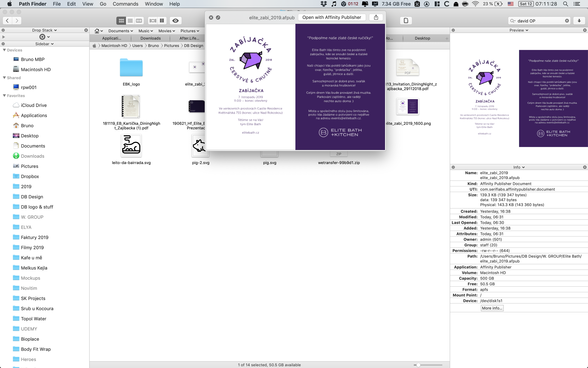The height and width of the screenshot is (368, 588).
Task: Toggle dual browser pane layout
Action: click(x=162, y=21)
